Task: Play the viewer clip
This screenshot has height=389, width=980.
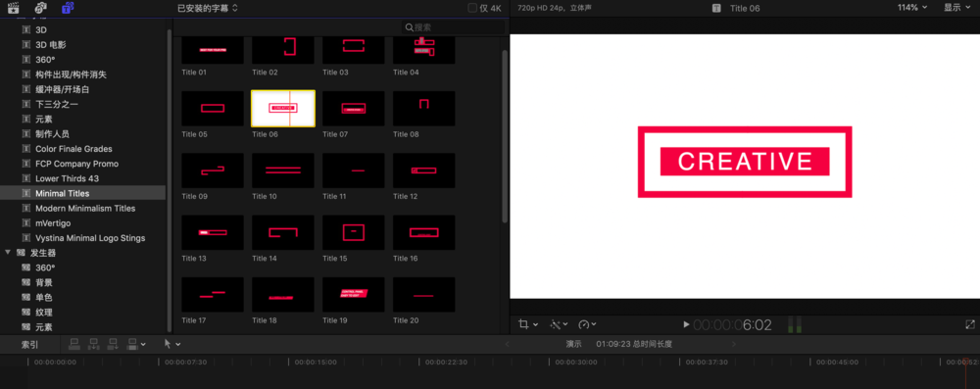Action: tap(686, 324)
